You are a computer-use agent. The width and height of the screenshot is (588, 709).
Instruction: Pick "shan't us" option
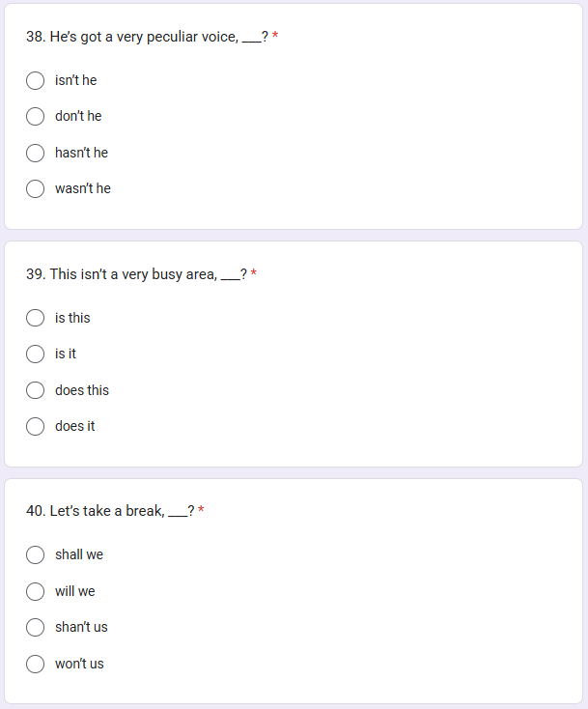point(36,627)
